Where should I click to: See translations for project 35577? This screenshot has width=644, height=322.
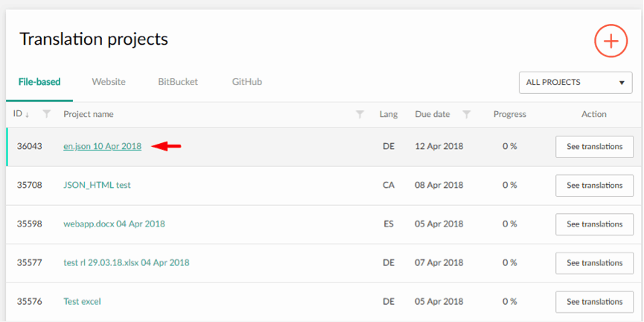click(594, 263)
